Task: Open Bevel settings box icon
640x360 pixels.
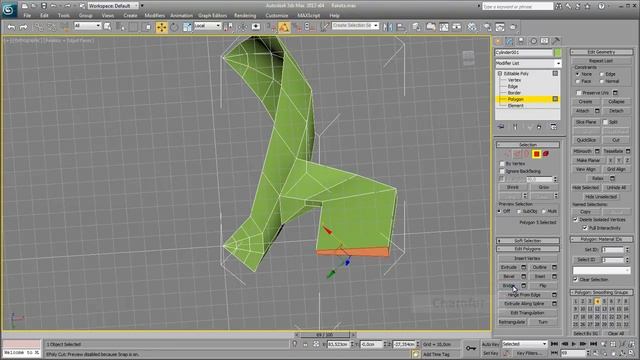Action: coord(524,276)
